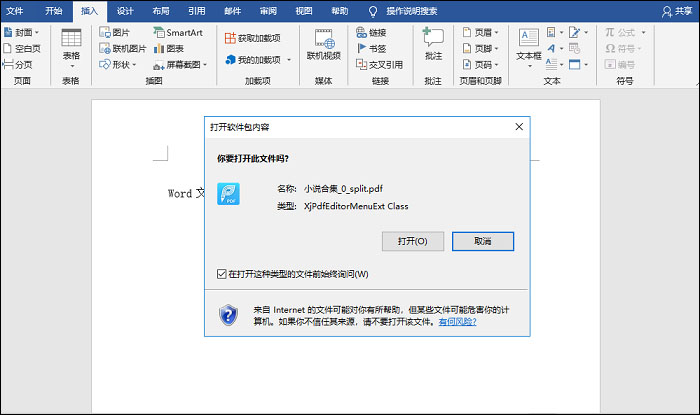Click the Tell Me search box (操作说明搜索)
The width and height of the screenshot is (700, 415).
click(x=412, y=11)
